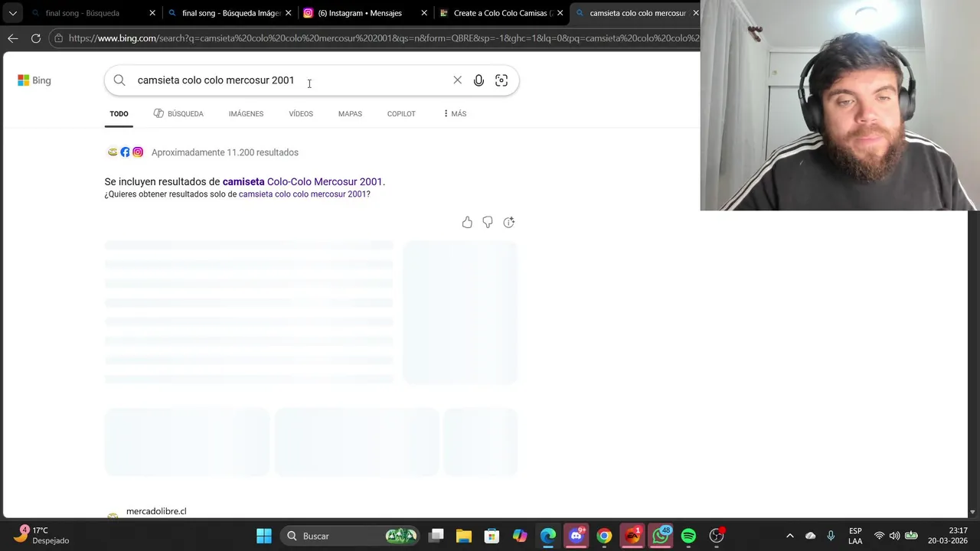Click the Facebook source icon near results count
Image resolution: width=980 pixels, height=551 pixels.
coord(125,152)
